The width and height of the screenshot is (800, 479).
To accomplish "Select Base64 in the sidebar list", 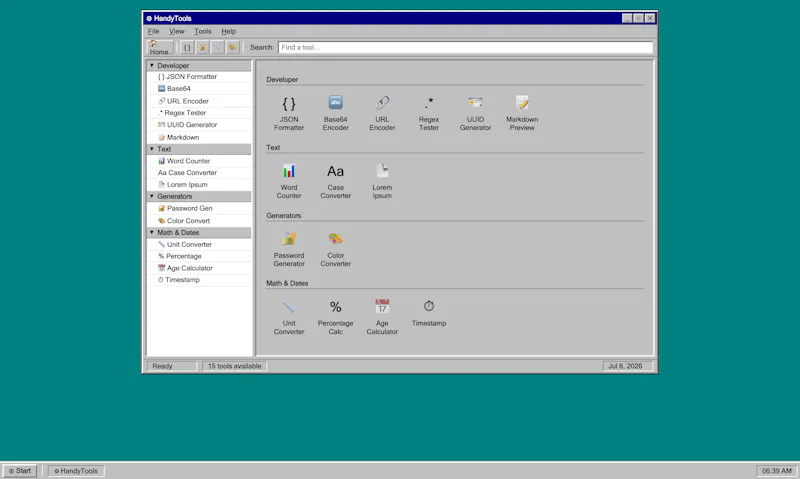I will pos(199,89).
